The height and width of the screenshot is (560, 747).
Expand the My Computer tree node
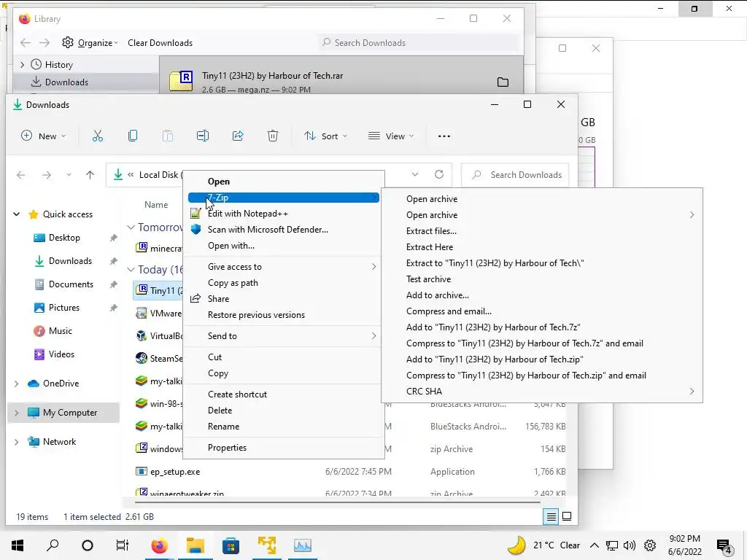click(x=16, y=413)
